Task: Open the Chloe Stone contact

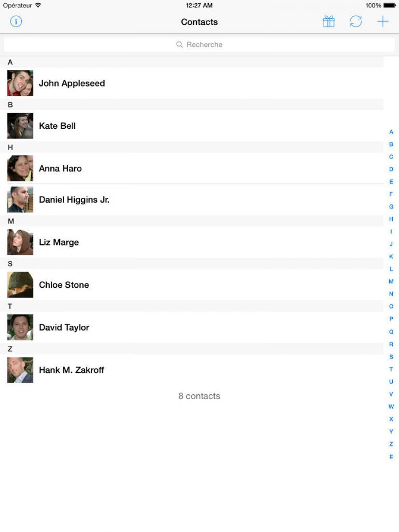Action: pyautogui.click(x=192, y=285)
